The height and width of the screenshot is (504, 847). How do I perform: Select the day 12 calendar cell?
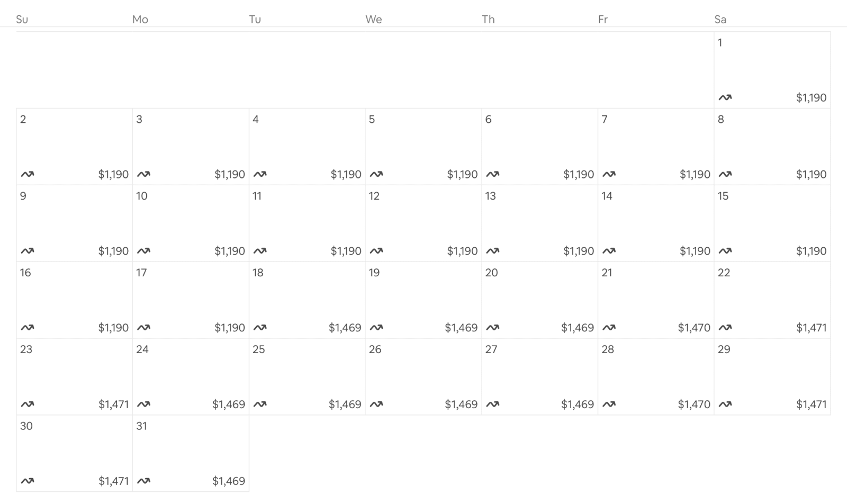click(x=424, y=223)
